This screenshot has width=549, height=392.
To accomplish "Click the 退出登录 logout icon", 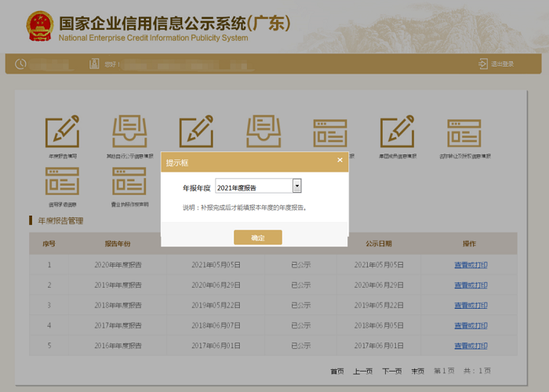I will [x=483, y=64].
